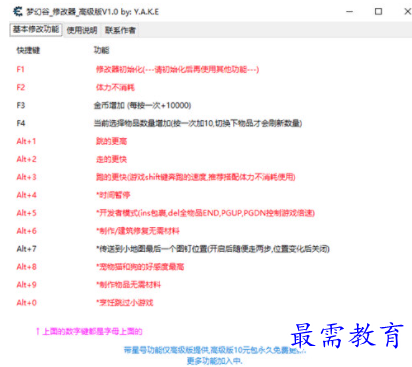Click the blue 带星号功能仅高级版提供 notice

(x=214, y=350)
